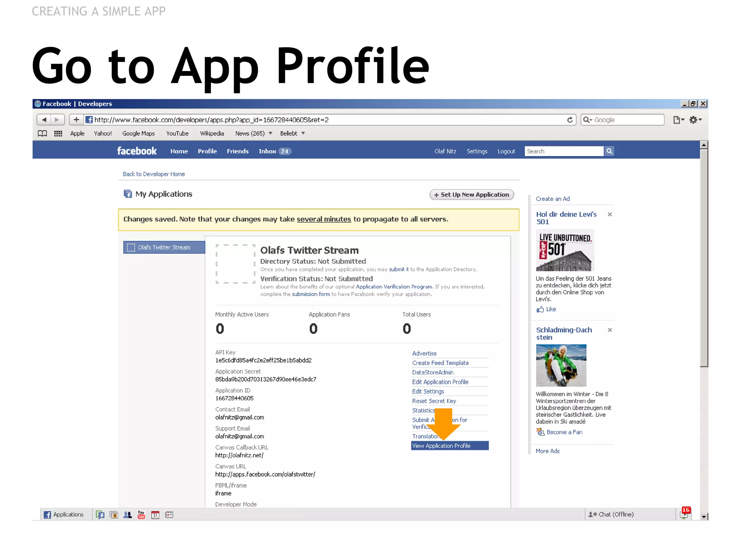
Task: Click the Facebook Search input
Action: tap(564, 151)
